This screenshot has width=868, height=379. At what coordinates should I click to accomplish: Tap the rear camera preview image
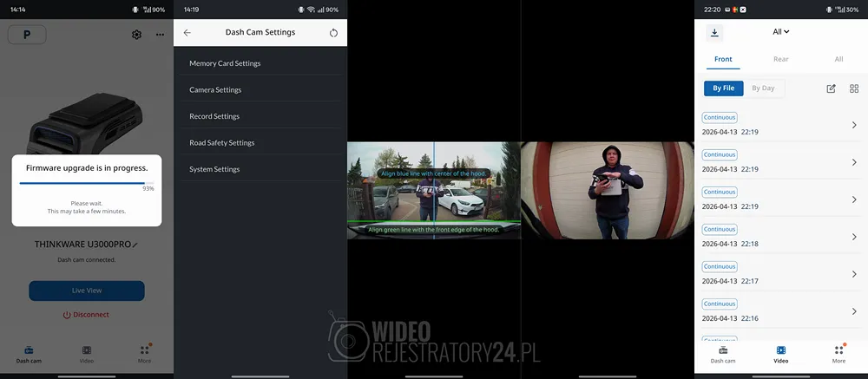coord(607,190)
